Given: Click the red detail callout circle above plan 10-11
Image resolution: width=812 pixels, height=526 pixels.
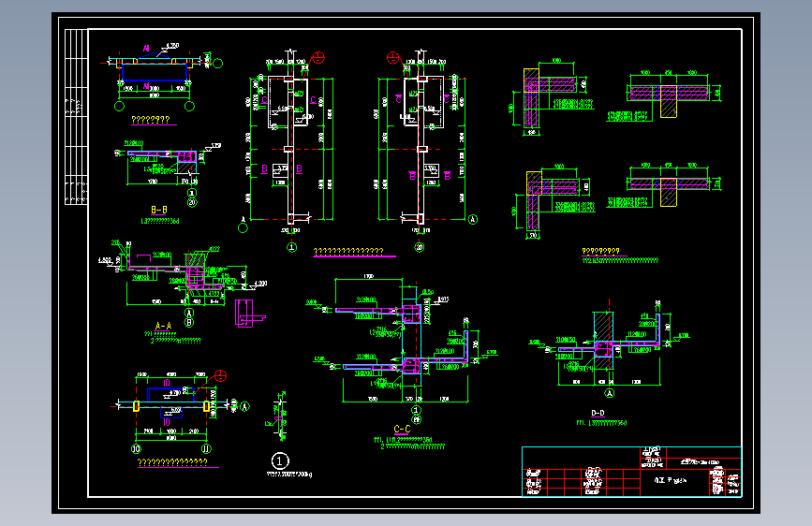Looking at the screenshot, I should pyautogui.click(x=221, y=376).
